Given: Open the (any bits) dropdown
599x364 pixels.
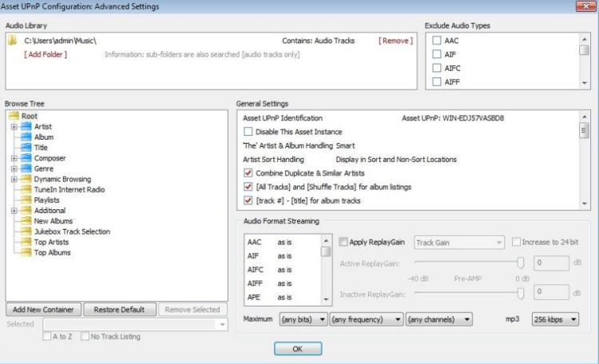Looking at the screenshot, I should click(303, 319).
